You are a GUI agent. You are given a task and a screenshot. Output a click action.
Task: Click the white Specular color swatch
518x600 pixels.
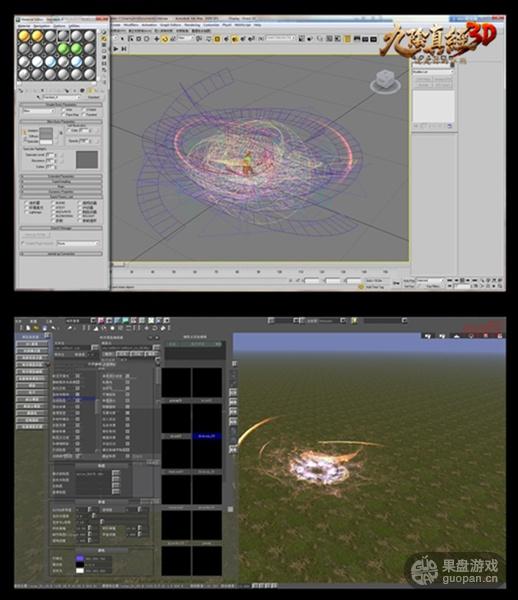46,142
